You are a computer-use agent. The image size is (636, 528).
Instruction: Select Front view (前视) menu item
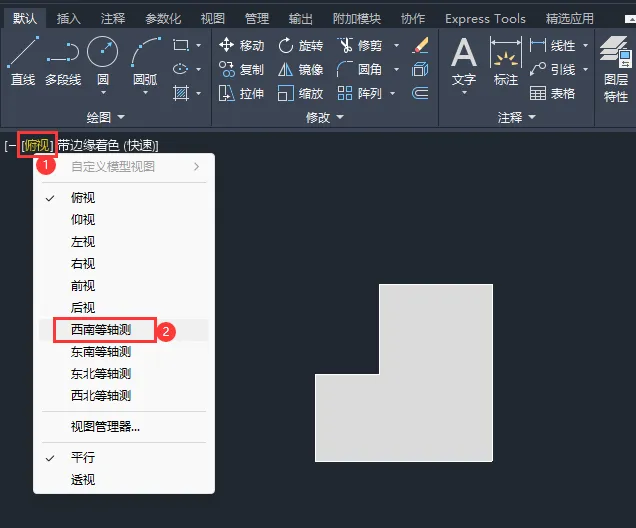(x=124, y=286)
